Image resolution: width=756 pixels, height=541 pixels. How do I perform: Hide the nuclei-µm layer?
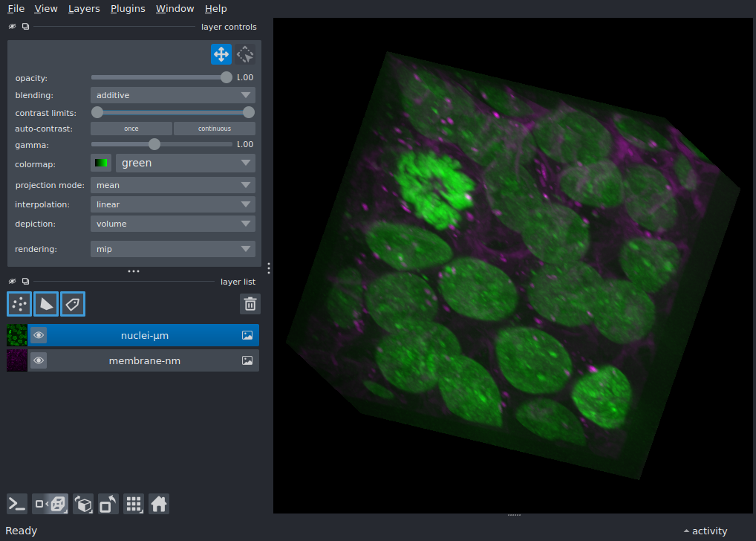coord(39,336)
